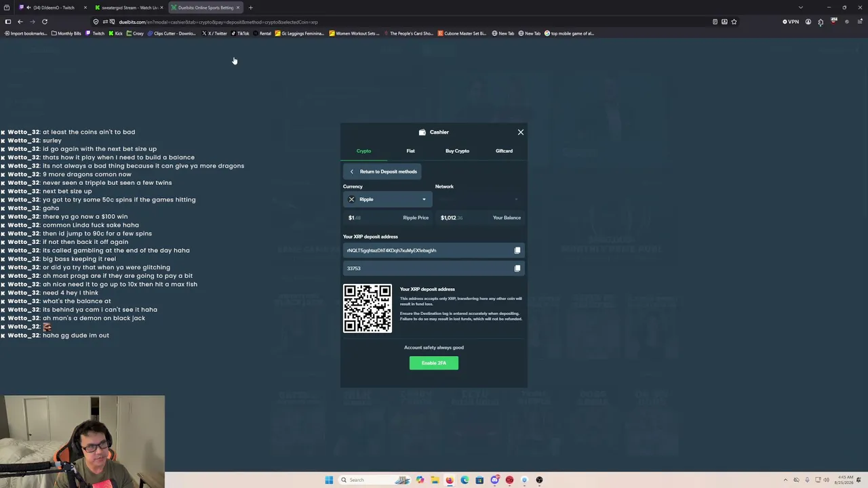Open the Fiat tab
The height and width of the screenshot is (488, 868).
[x=410, y=151]
